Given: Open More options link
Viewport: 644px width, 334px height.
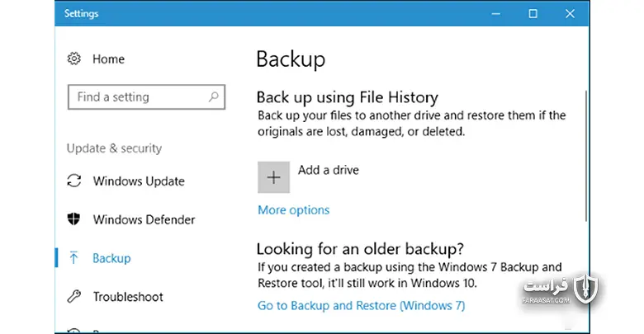Looking at the screenshot, I should 294,210.
